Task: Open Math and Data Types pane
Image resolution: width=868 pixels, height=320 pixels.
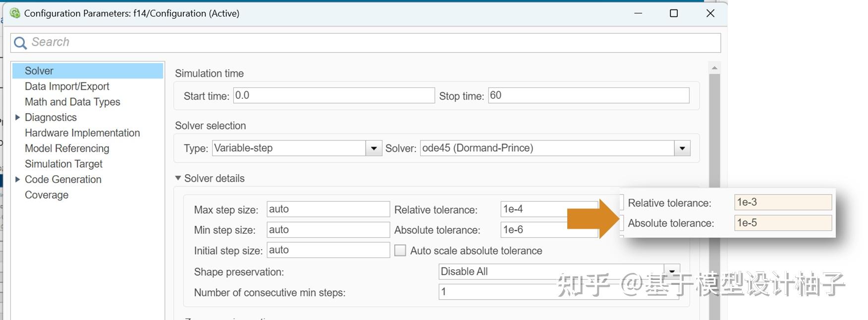Action: point(72,102)
